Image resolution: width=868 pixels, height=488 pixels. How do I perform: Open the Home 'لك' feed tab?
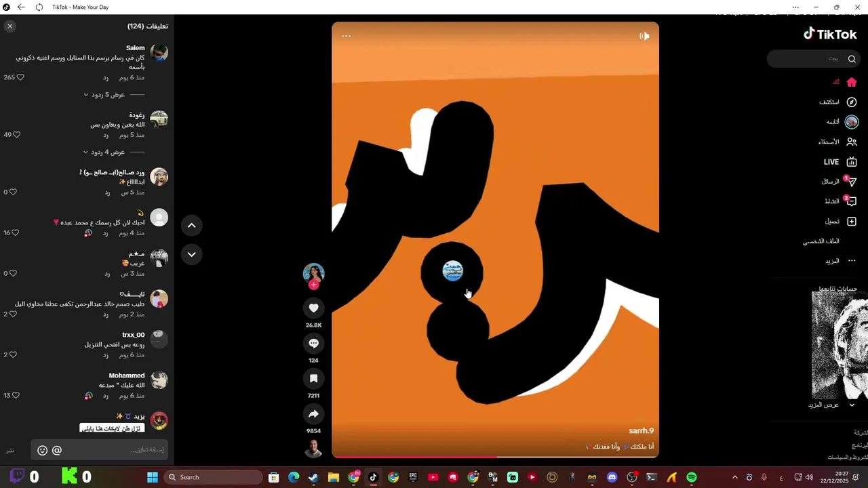(x=845, y=82)
